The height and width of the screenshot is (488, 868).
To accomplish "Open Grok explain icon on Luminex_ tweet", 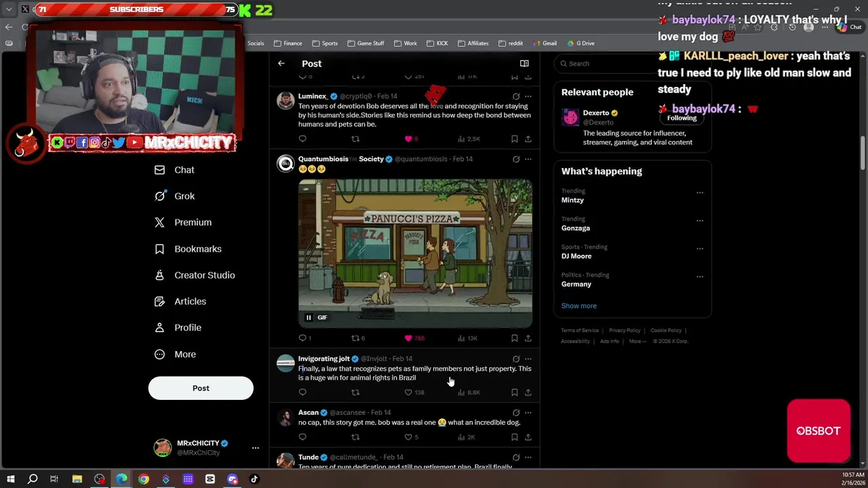I will click(516, 96).
